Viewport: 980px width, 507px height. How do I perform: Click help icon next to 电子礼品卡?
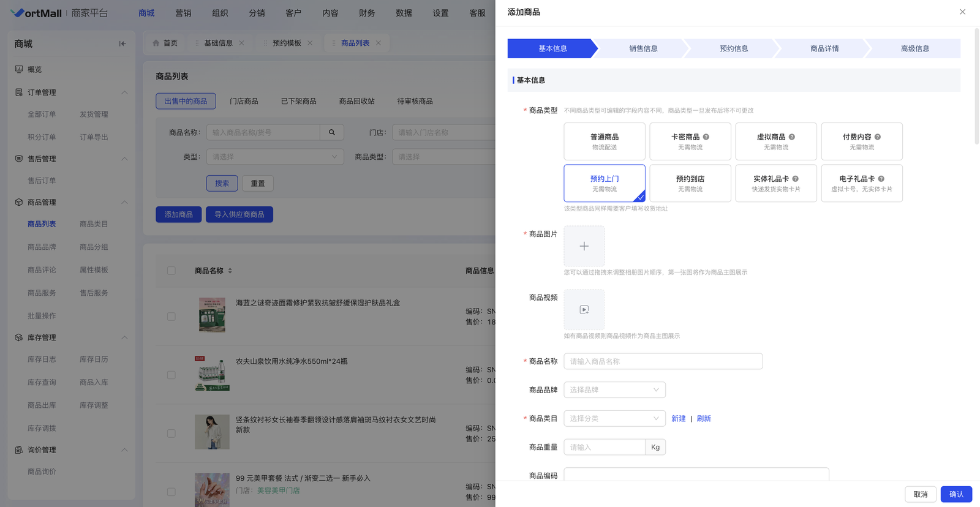click(881, 179)
